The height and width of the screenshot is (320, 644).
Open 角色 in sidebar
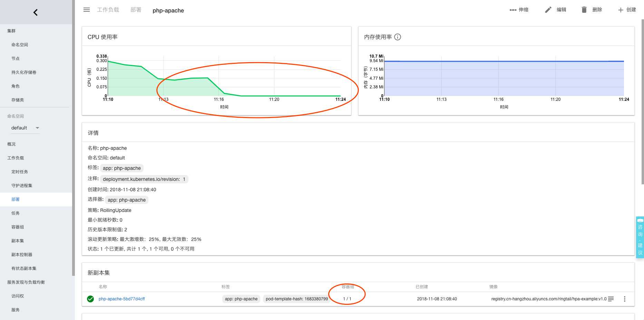pos(16,86)
